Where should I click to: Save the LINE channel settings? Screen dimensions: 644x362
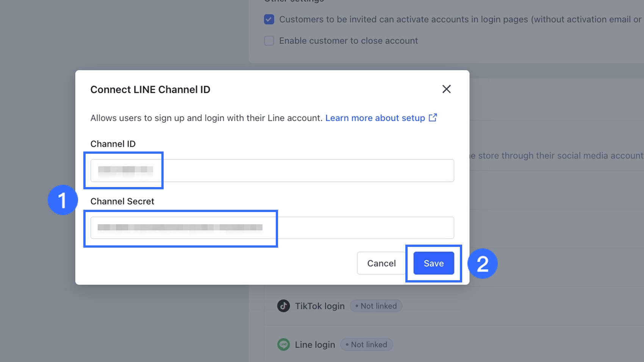(433, 263)
